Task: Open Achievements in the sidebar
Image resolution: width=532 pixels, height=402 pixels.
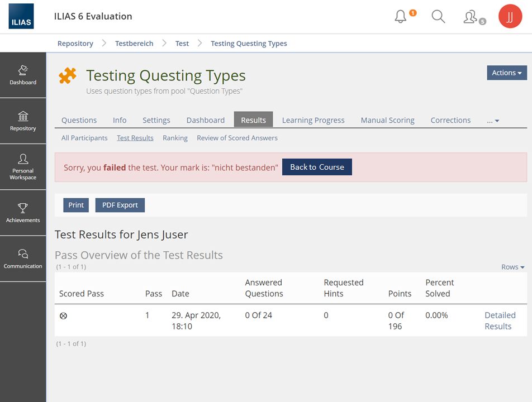Action: click(x=23, y=213)
